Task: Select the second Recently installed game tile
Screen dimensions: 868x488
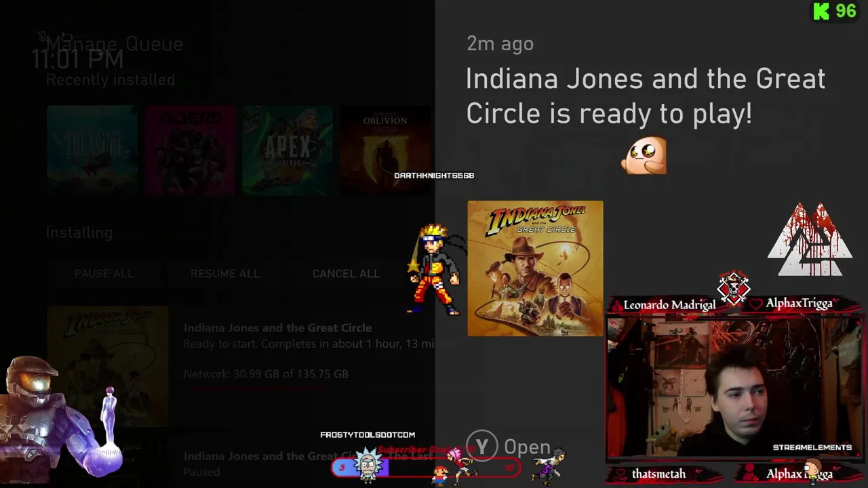Action: tap(190, 150)
